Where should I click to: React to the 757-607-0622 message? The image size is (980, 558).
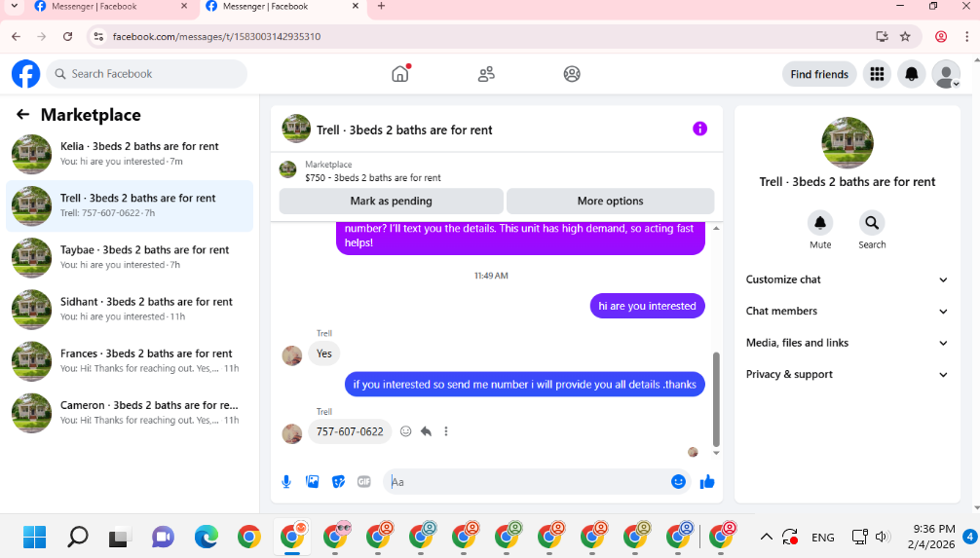[x=405, y=431]
